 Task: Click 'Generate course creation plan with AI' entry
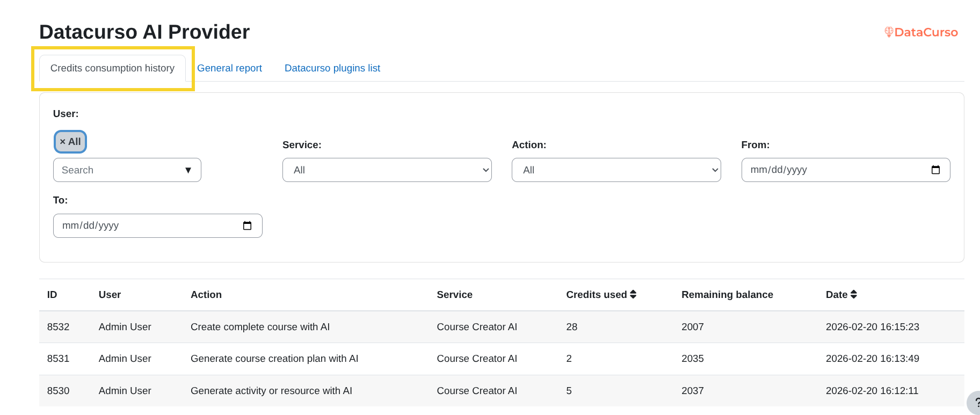click(274, 359)
